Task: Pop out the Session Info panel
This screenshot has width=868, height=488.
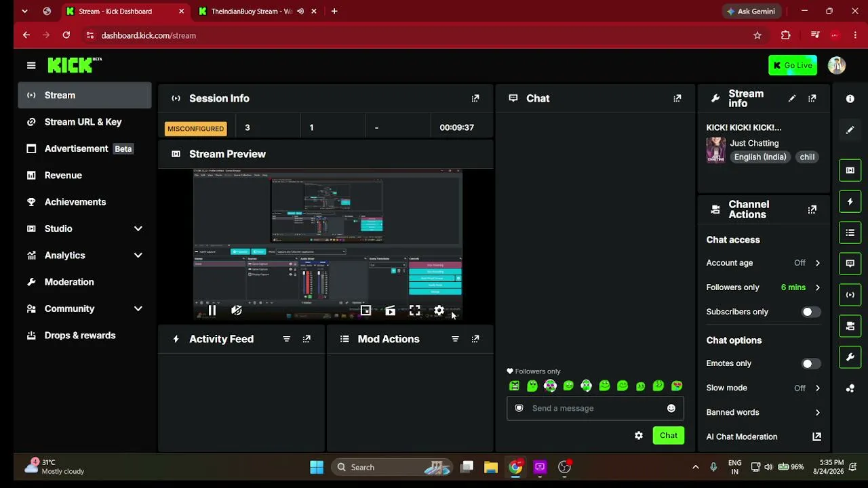Action: [x=475, y=98]
